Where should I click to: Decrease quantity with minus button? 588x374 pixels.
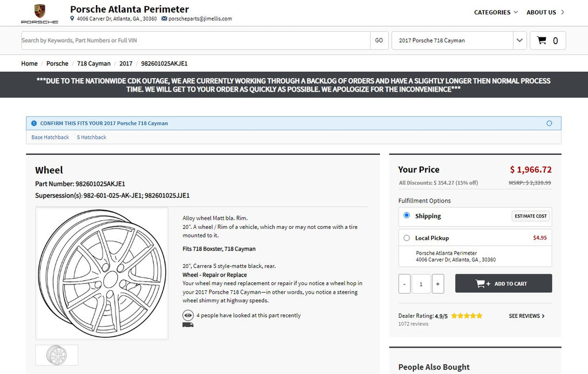pos(404,284)
